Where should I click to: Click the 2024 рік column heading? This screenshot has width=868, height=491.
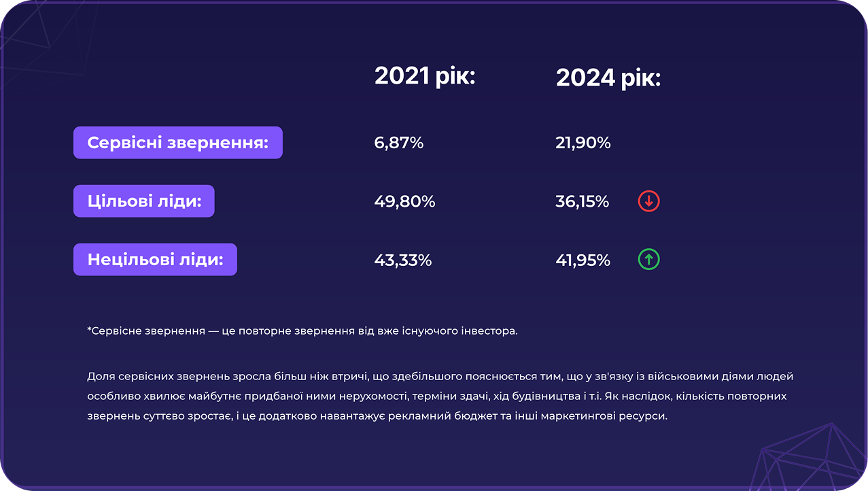(608, 78)
